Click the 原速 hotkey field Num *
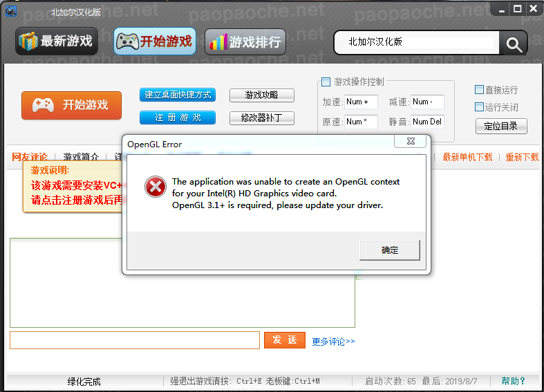 tap(361, 122)
